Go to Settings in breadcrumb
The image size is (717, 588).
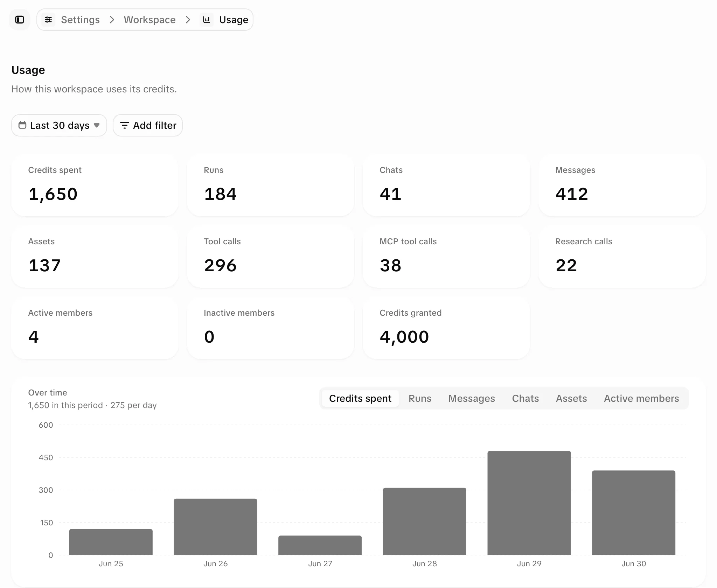click(x=80, y=20)
